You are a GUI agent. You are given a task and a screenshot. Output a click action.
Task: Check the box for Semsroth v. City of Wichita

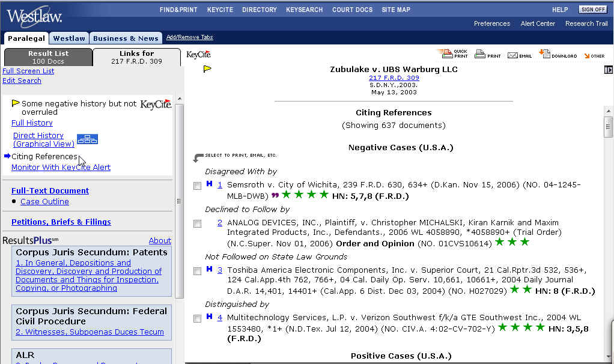click(x=197, y=186)
